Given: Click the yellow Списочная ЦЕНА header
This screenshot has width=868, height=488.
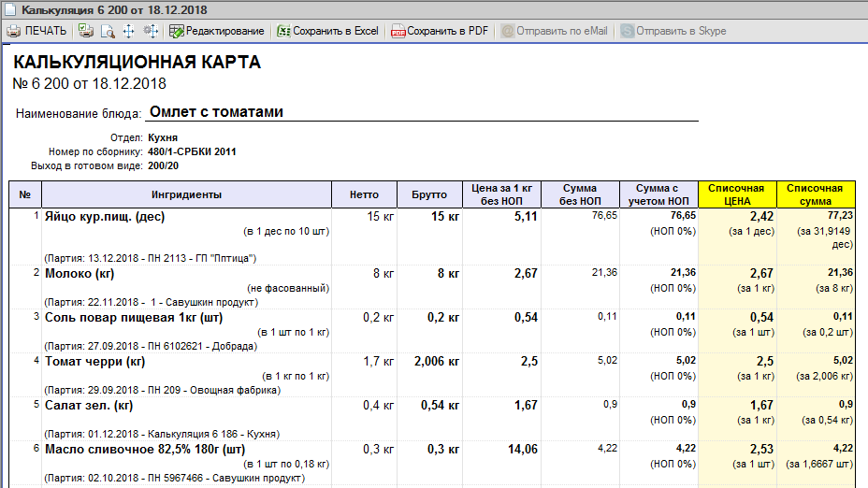Looking at the screenshot, I should click(x=737, y=194).
